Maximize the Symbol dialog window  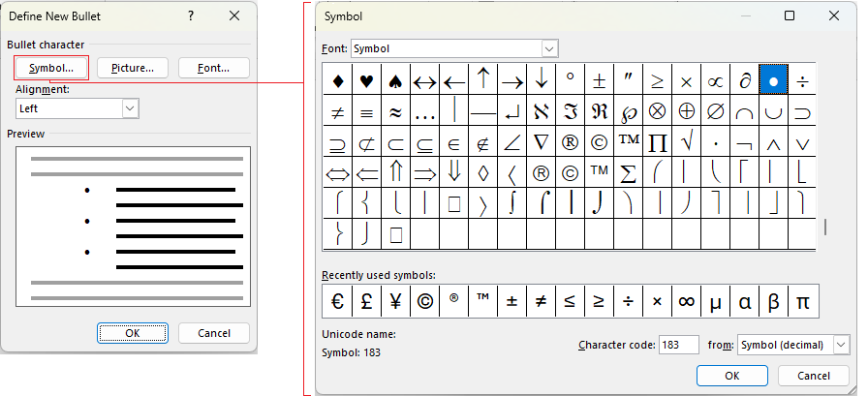click(790, 16)
